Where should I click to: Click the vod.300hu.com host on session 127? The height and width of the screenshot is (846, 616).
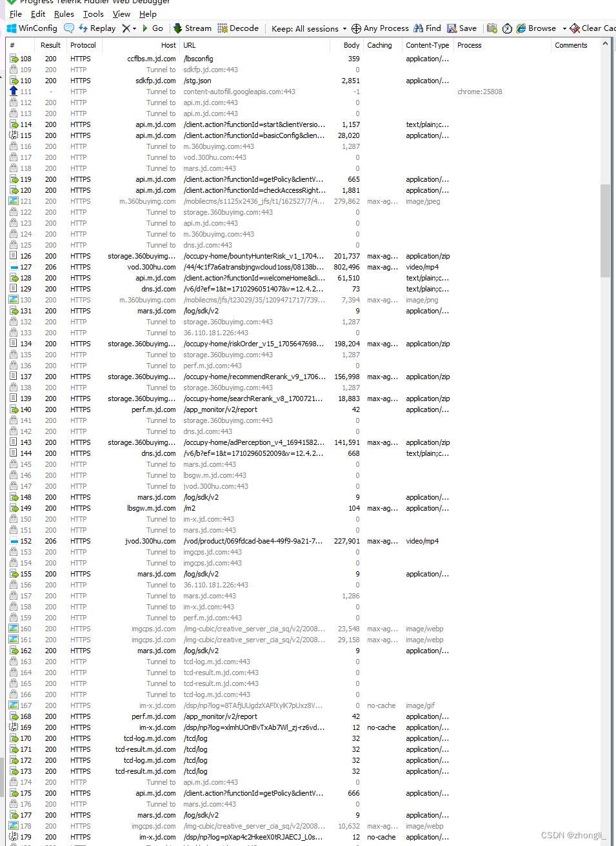tap(152, 267)
